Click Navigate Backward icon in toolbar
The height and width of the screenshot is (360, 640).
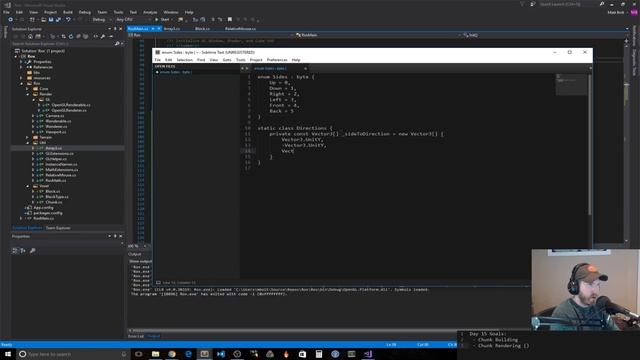[x=10, y=20]
